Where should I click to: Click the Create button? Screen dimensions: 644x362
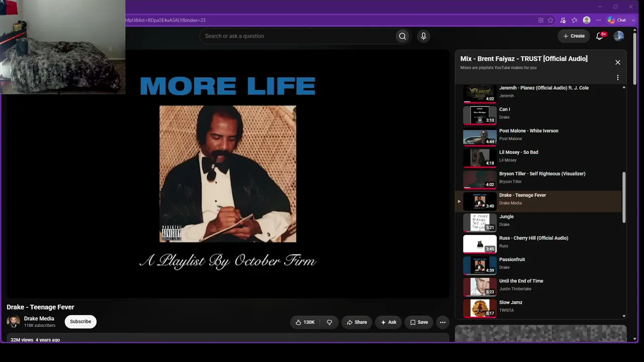pos(574,36)
